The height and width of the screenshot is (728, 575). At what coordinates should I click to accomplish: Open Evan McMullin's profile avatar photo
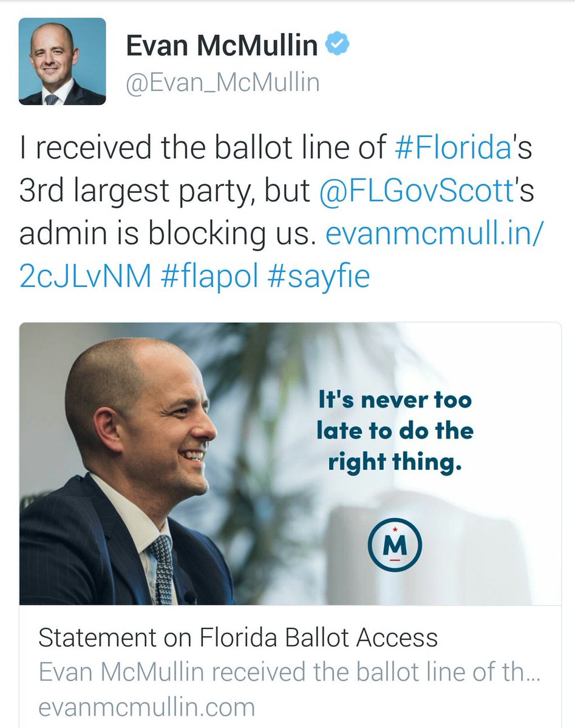(63, 61)
